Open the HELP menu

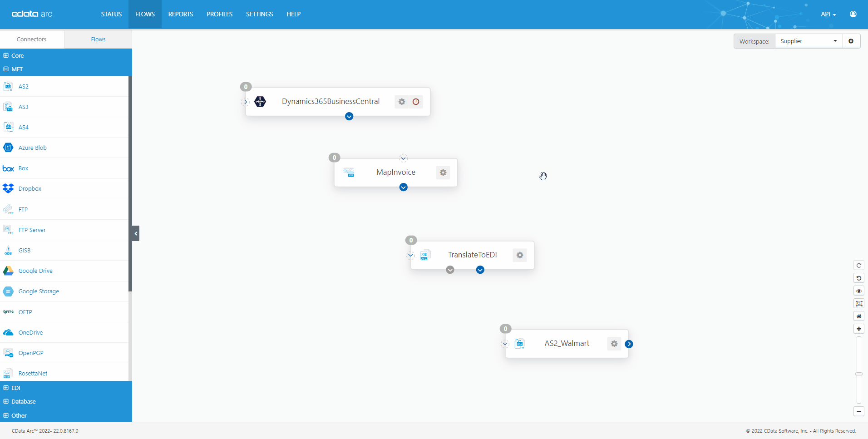coord(294,14)
